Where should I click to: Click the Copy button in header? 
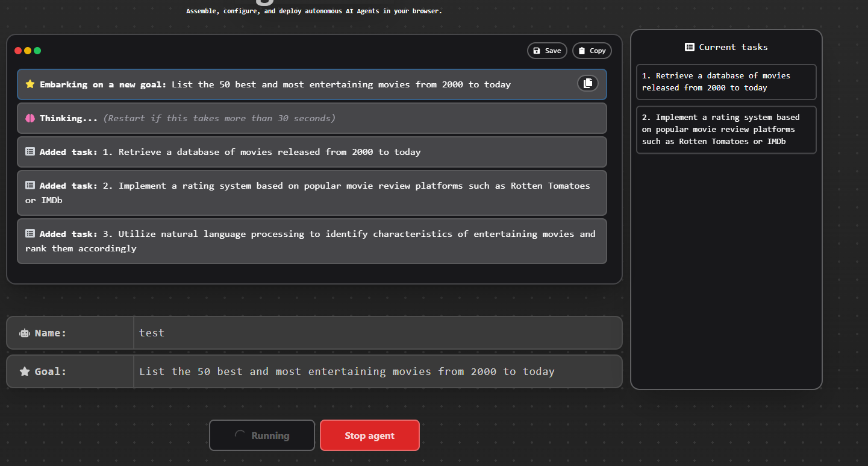[592, 51]
